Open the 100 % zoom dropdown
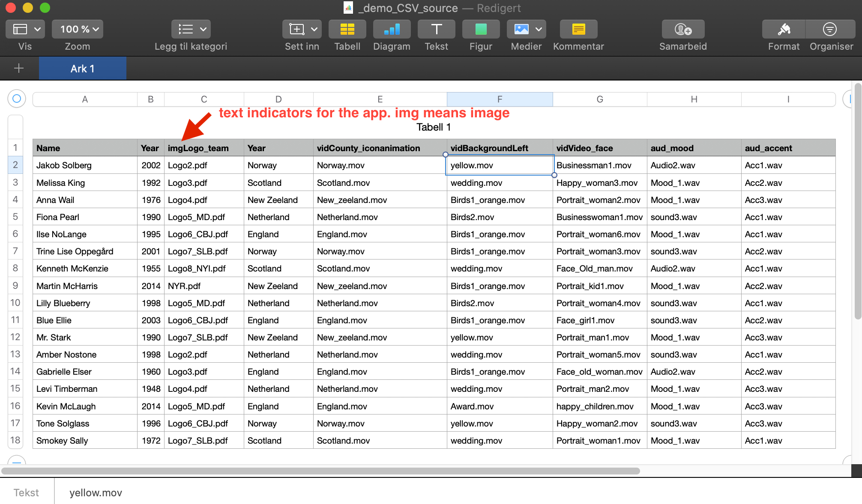The image size is (862, 504). click(78, 29)
